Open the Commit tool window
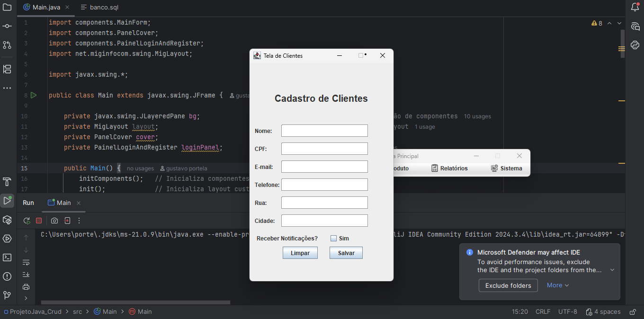 click(x=7, y=26)
